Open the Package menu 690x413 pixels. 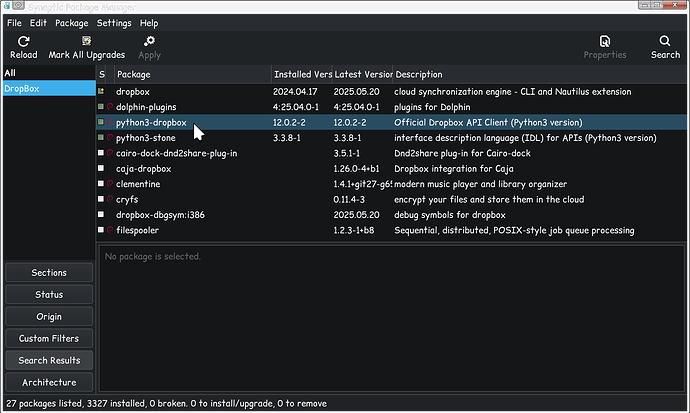click(71, 22)
